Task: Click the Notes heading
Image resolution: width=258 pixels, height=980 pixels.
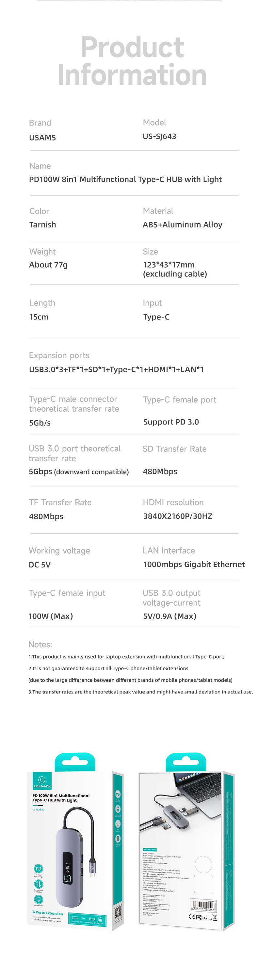Action: point(40,645)
